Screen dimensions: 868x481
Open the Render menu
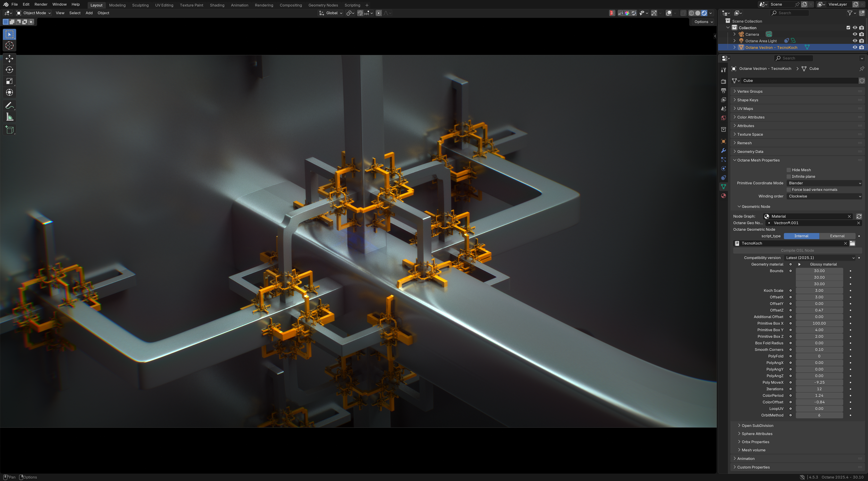click(x=41, y=5)
